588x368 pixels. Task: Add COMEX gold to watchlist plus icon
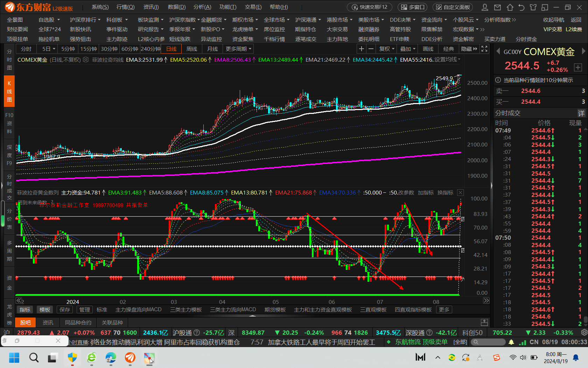[578, 67]
